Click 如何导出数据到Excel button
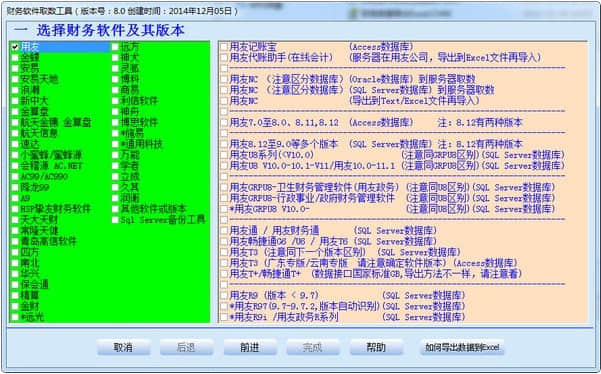This screenshot has width=601, height=374. point(462,347)
